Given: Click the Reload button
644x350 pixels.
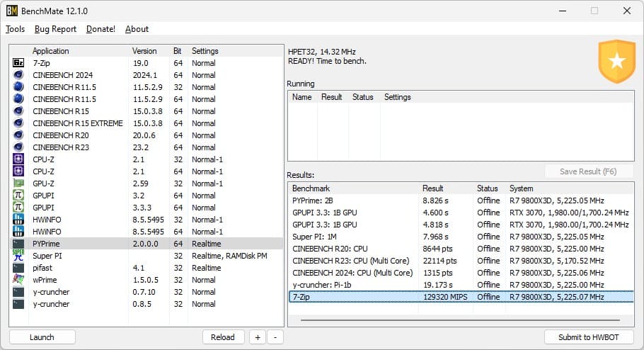Looking at the screenshot, I should pyautogui.click(x=223, y=337).
